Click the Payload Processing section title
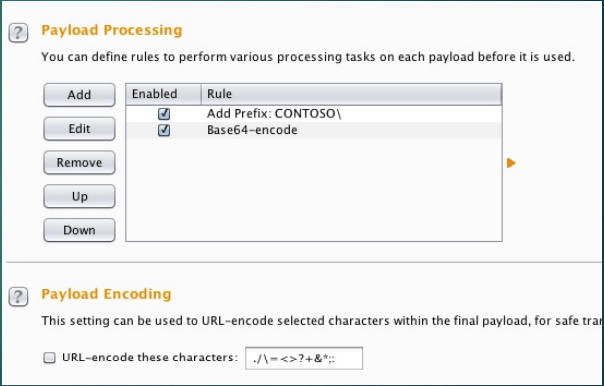604x386 pixels. (x=112, y=30)
